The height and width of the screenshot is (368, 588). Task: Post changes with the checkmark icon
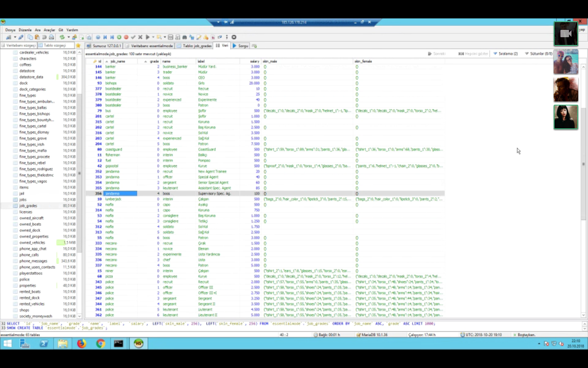[133, 37]
